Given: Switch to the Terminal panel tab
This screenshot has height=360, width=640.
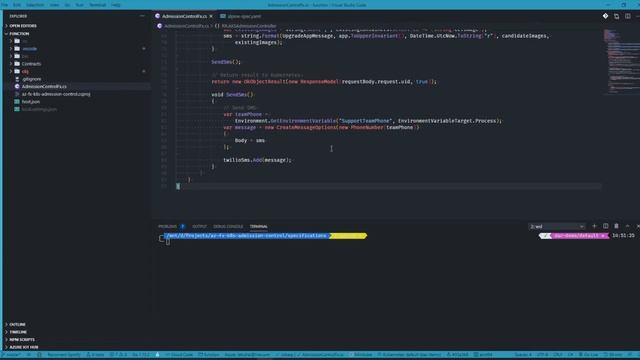Looking at the screenshot, I should 259,226.
